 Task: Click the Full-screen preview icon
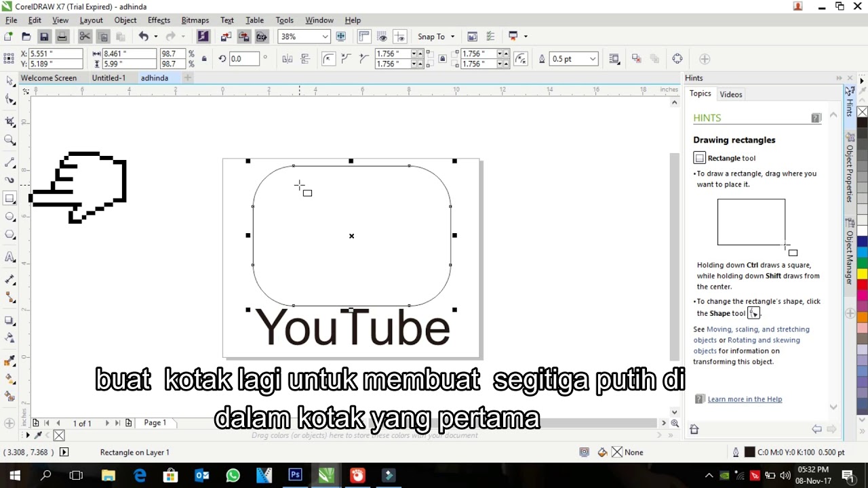tap(340, 37)
